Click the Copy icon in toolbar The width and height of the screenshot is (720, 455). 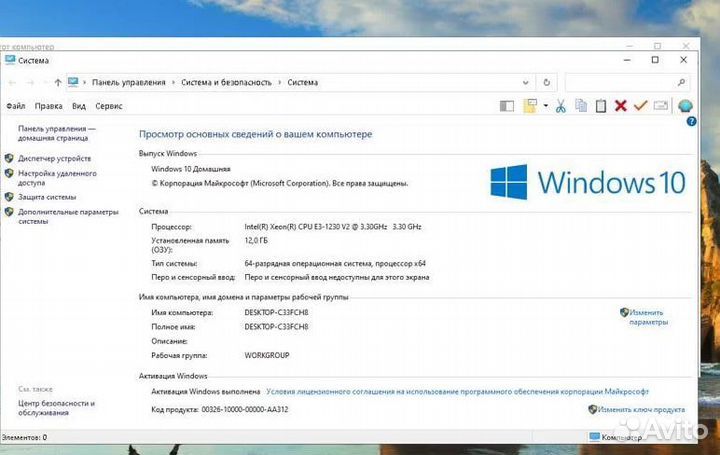pos(581,106)
